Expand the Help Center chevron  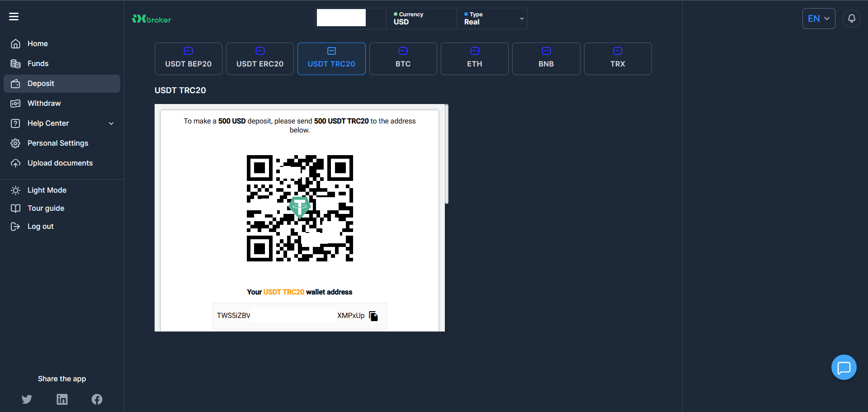(x=111, y=123)
